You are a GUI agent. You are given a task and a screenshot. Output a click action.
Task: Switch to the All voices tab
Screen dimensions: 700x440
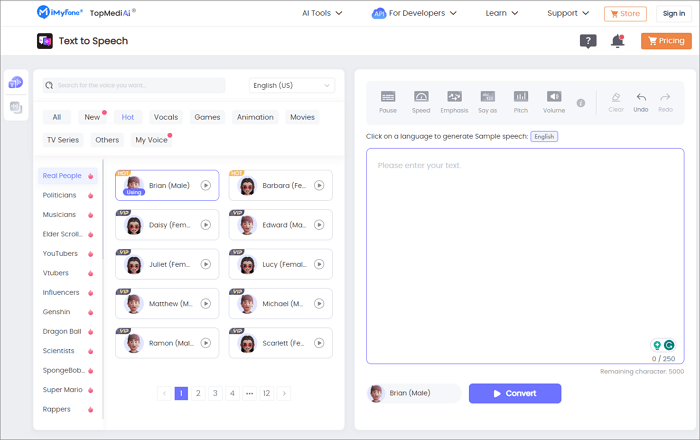pyautogui.click(x=57, y=117)
